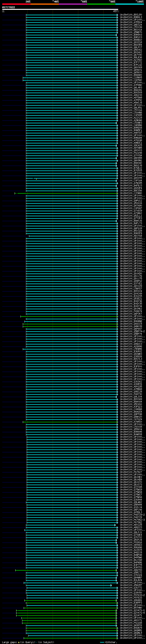This screenshot has height=644, width=146.
Task: Click hit label UniRef100_P67827
Action: click(x=131, y=472)
